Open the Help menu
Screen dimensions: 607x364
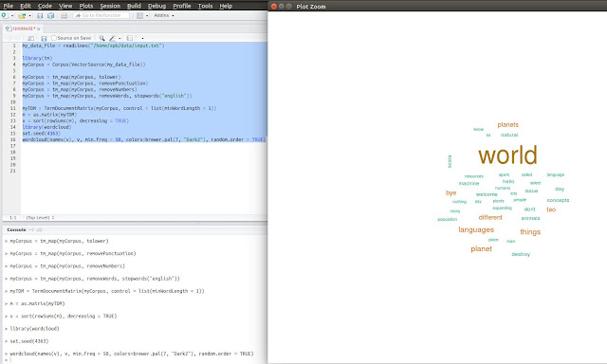click(x=226, y=6)
